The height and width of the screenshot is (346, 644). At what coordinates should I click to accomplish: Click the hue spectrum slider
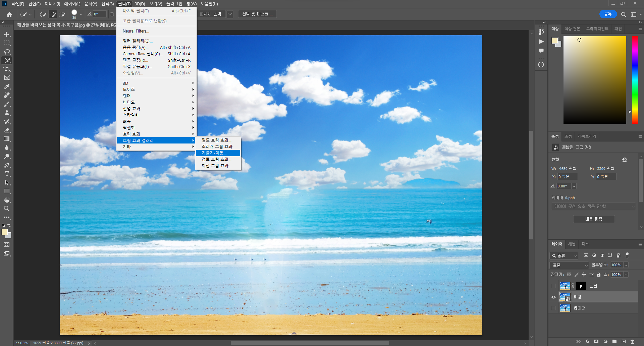[x=635, y=80]
